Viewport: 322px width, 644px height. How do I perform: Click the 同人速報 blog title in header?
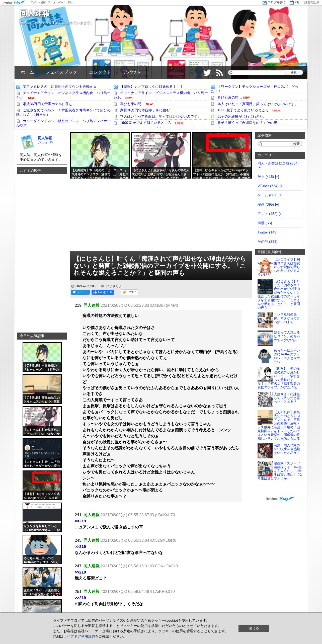point(35,13)
